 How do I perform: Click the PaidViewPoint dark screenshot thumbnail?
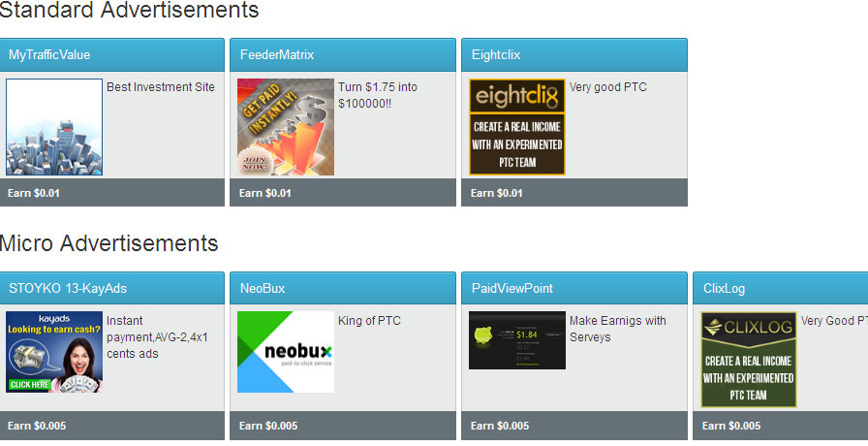[517, 340]
